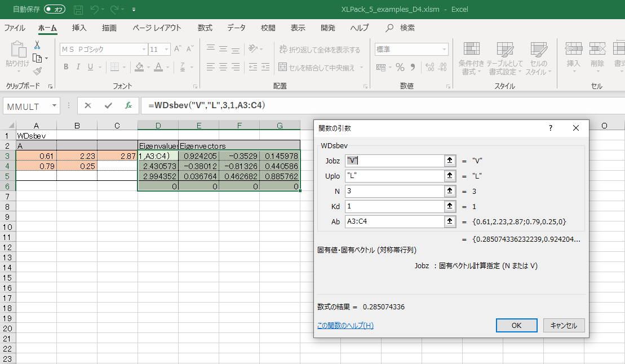Click into the Uplo argument input field

pos(394,176)
